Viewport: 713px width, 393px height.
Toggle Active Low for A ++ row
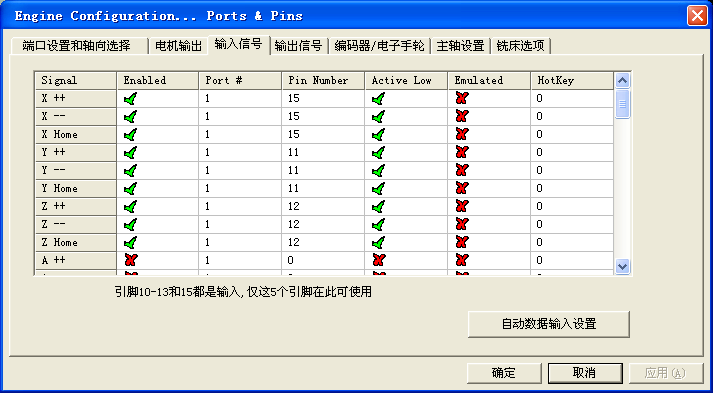pos(379,260)
